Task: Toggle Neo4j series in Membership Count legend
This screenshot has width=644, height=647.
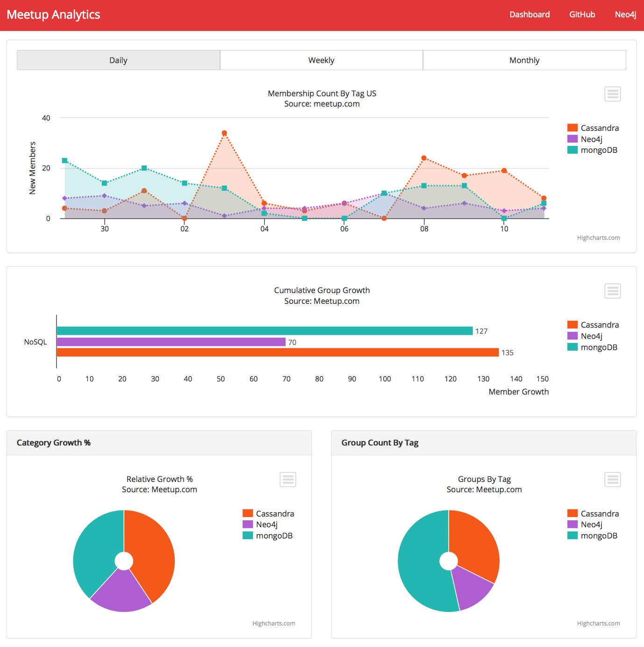Action: pyautogui.click(x=585, y=139)
